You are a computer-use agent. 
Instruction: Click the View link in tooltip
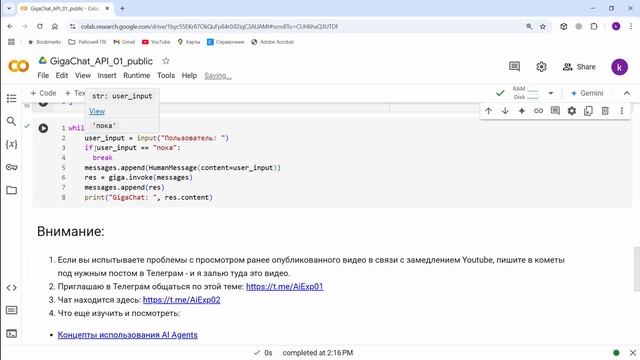[x=97, y=111]
